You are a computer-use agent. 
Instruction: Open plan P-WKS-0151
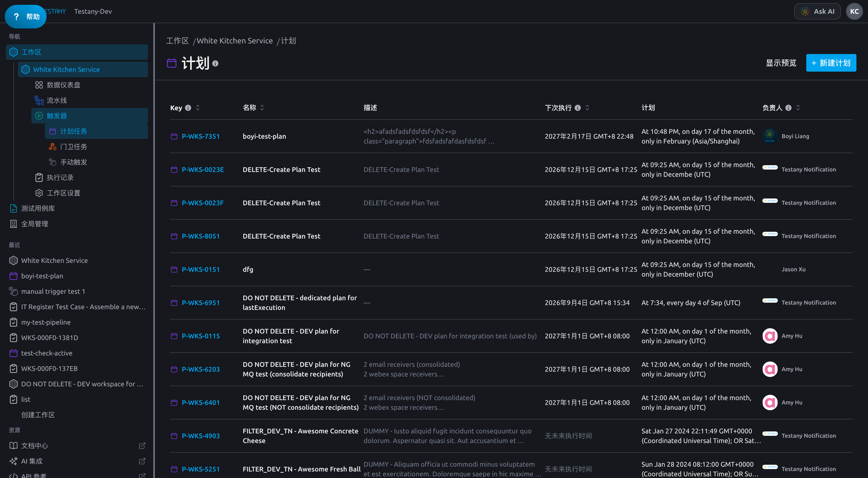201,270
